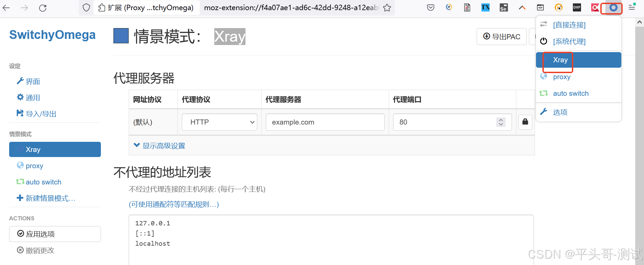Open the DXP extension

point(577,7)
